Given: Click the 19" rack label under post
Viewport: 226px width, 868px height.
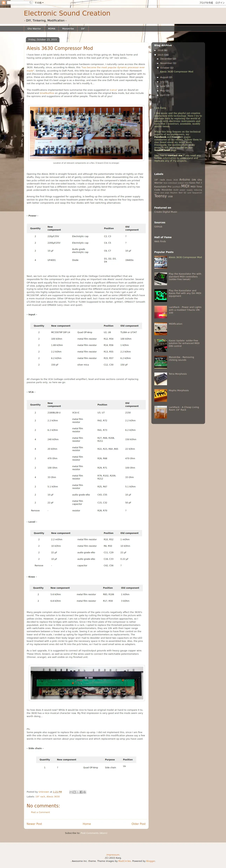Looking at the screenshot, I should [40, 796].
